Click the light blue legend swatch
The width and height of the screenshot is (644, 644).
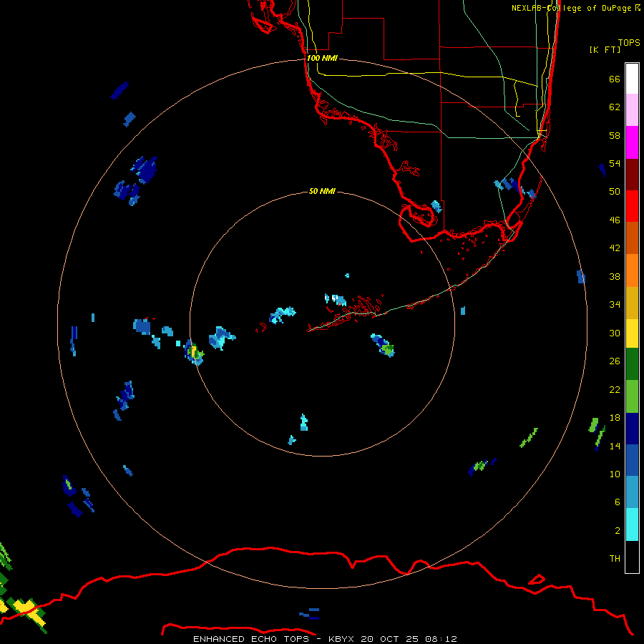point(632,492)
